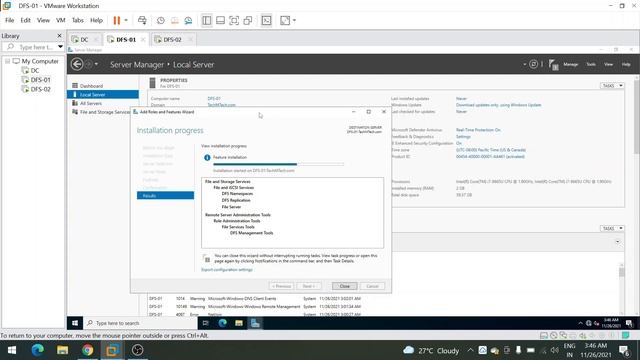Open the guest Windows Start menu
640x360 pixels.
click(75, 323)
